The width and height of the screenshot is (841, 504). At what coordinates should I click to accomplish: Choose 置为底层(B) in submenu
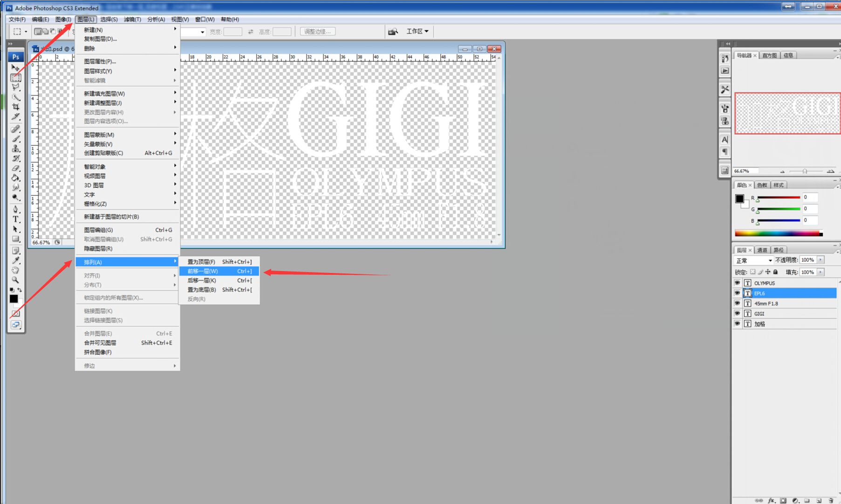coord(219,290)
